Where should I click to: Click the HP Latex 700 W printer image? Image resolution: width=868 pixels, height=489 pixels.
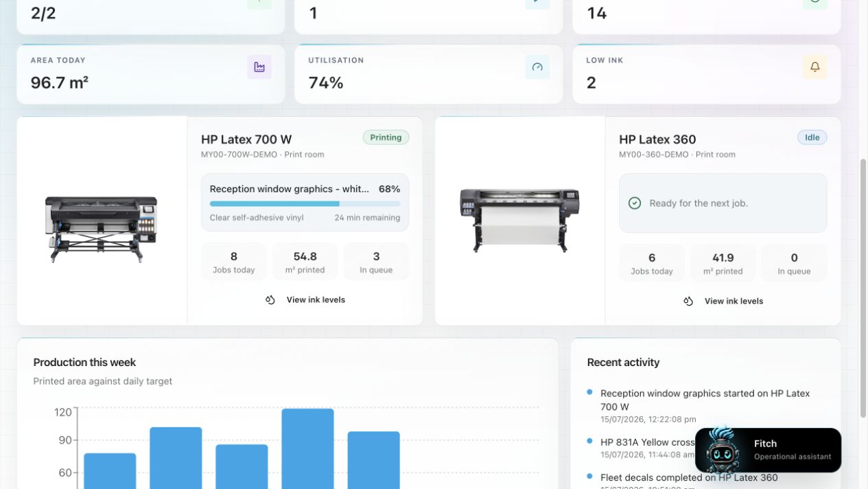click(102, 228)
